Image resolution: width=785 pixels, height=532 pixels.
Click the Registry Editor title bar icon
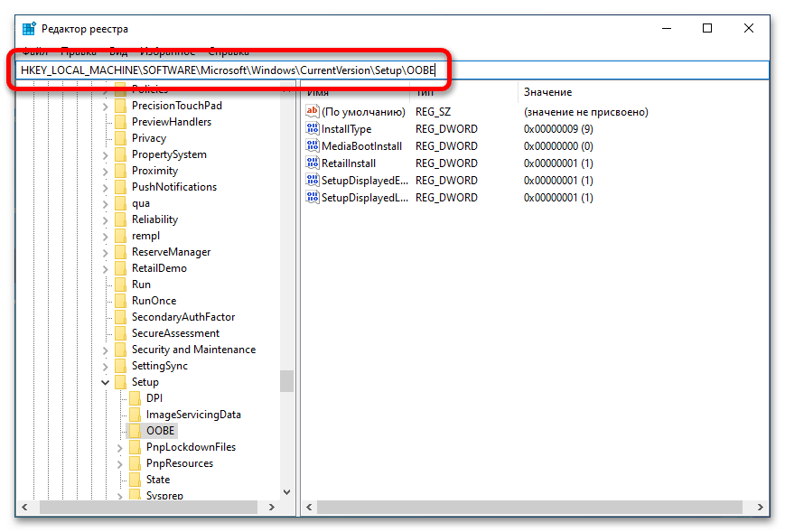(x=29, y=29)
